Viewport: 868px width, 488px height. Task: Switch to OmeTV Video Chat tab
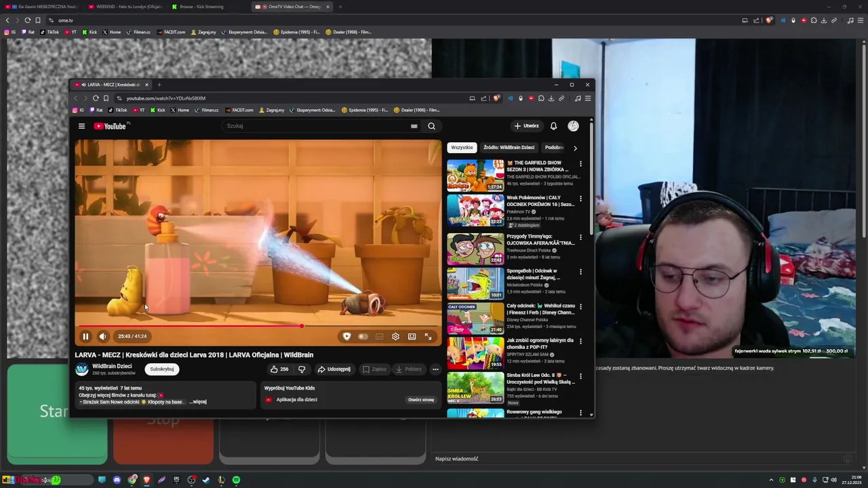click(292, 7)
